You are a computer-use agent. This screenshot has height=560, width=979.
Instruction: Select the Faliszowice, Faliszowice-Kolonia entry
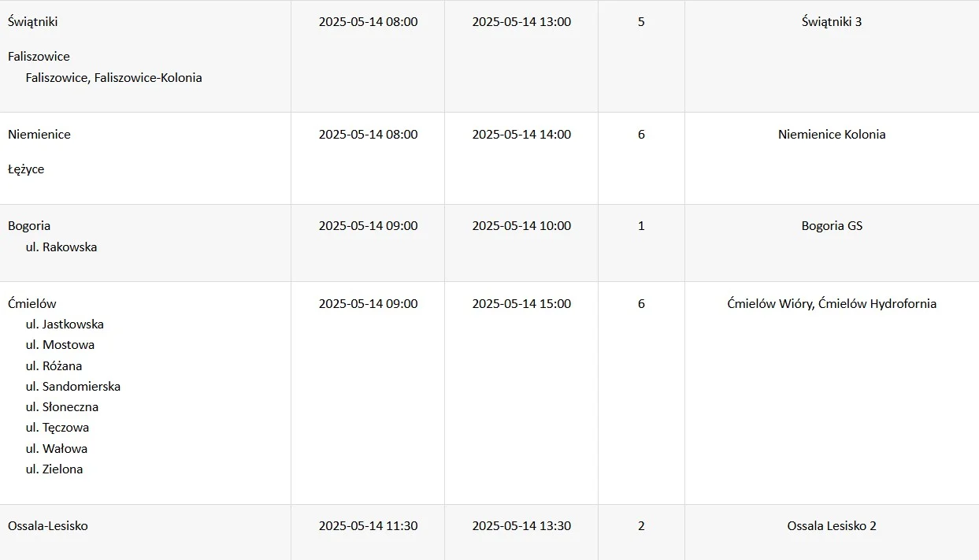[x=113, y=78]
